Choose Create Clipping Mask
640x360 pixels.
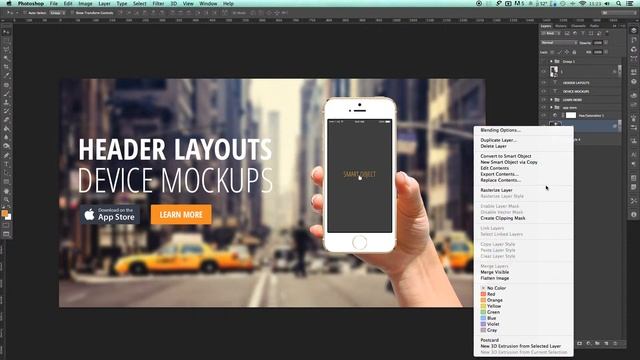(x=503, y=218)
